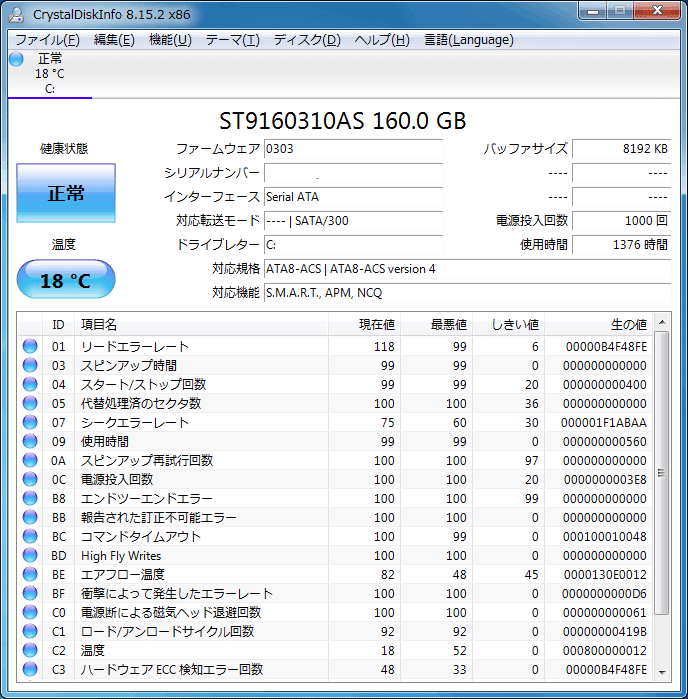Image resolution: width=688 pixels, height=699 pixels.
Task: Click the 電源投入回数 field 1000 回
Action: (622, 221)
